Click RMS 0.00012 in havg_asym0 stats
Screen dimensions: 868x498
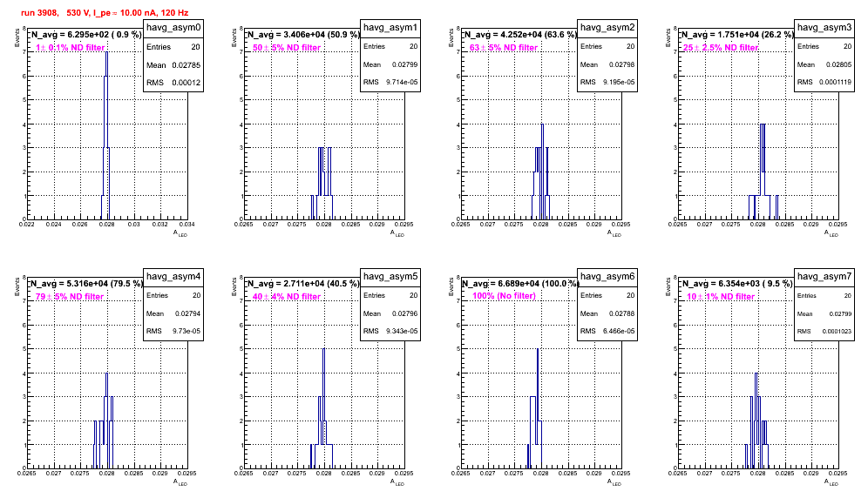point(173,83)
